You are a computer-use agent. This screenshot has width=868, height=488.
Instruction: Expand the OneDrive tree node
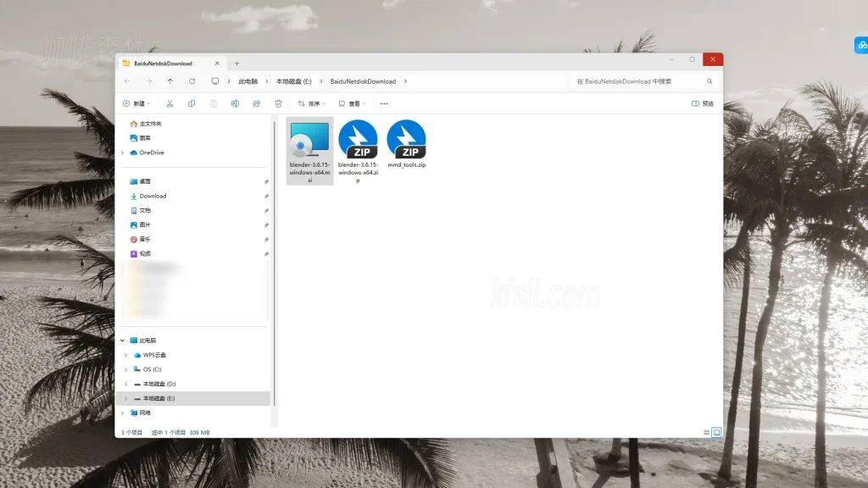(x=123, y=152)
